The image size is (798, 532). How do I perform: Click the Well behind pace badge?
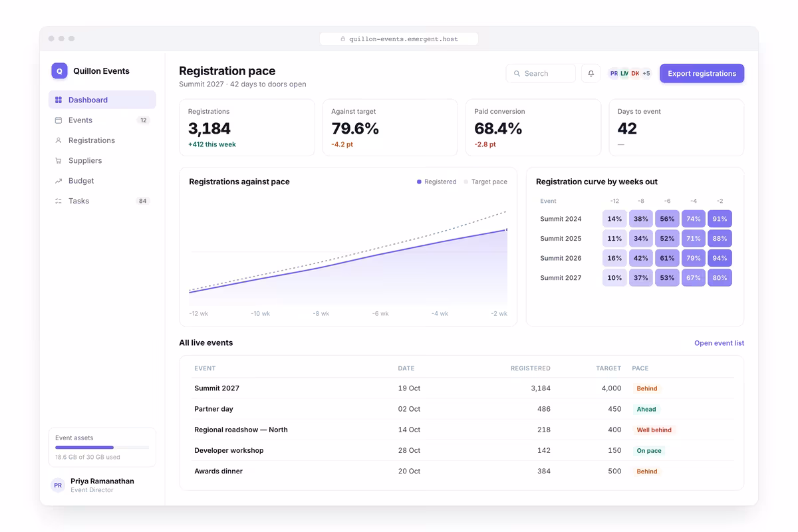[654, 430]
